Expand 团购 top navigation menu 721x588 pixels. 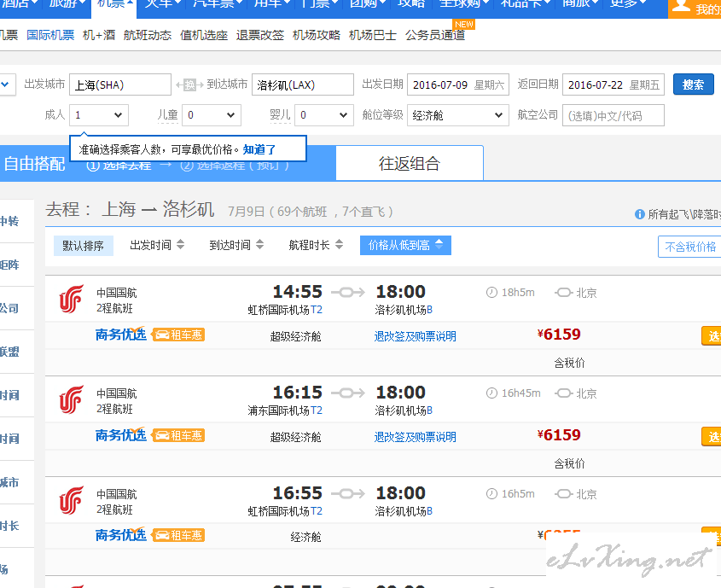pos(369,3)
